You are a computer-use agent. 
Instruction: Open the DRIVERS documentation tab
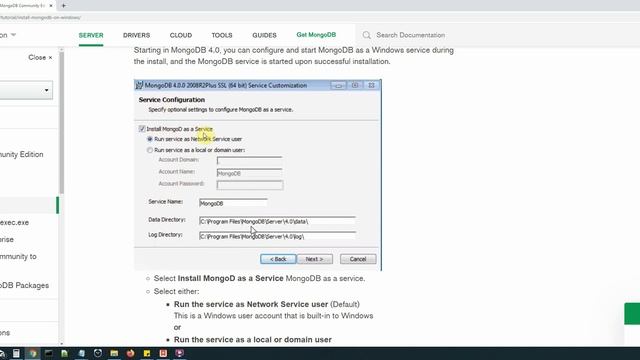tap(136, 36)
